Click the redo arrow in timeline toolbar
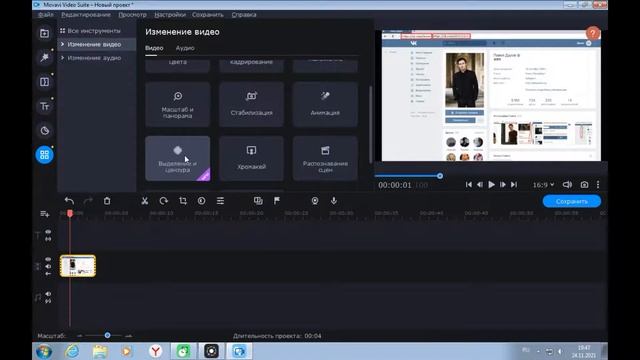The height and width of the screenshot is (360, 640). pyautogui.click(x=88, y=201)
